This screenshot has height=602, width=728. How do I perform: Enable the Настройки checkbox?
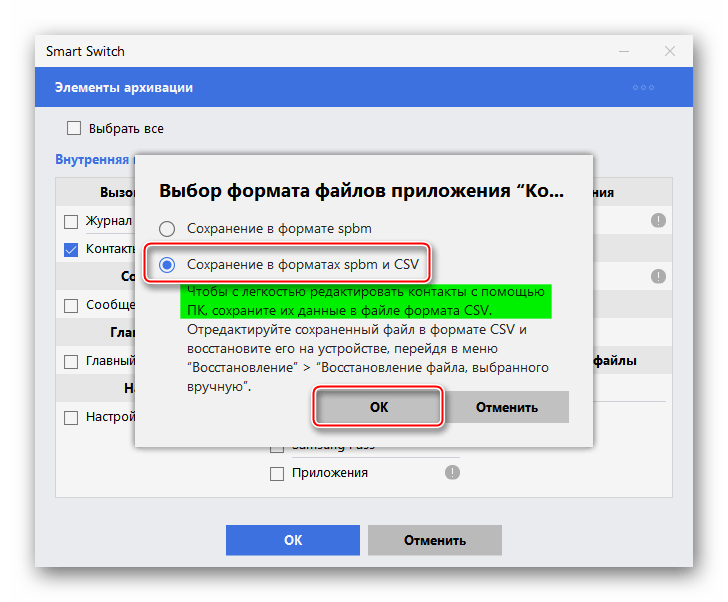click(71, 418)
